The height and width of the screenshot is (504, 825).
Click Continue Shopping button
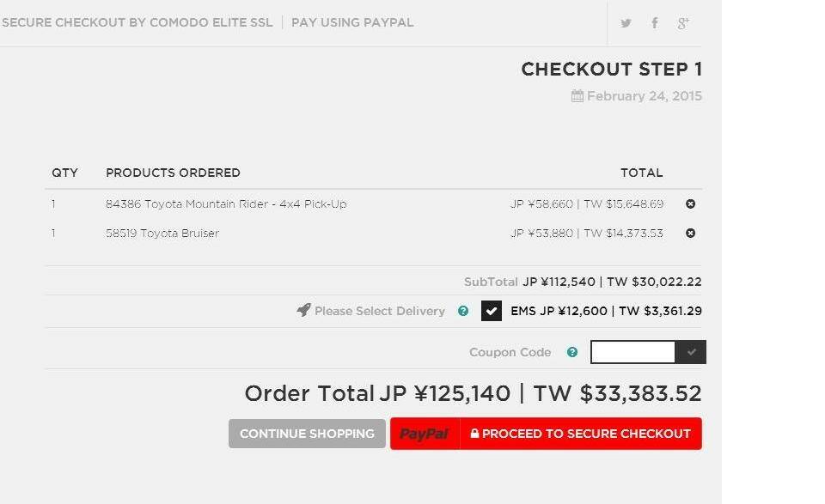(x=308, y=434)
